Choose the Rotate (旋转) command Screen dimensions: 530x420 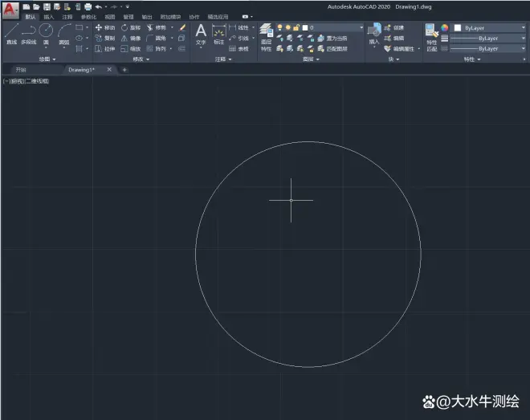pyautogui.click(x=131, y=27)
